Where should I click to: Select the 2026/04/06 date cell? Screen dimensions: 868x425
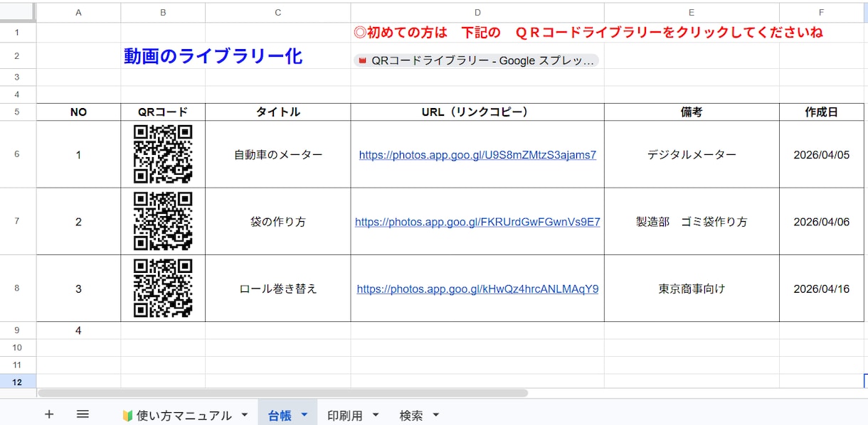pos(822,221)
